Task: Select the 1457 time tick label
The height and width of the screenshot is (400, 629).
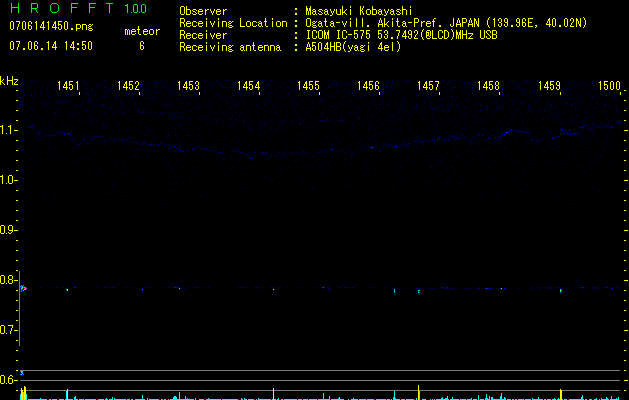Action: (429, 87)
